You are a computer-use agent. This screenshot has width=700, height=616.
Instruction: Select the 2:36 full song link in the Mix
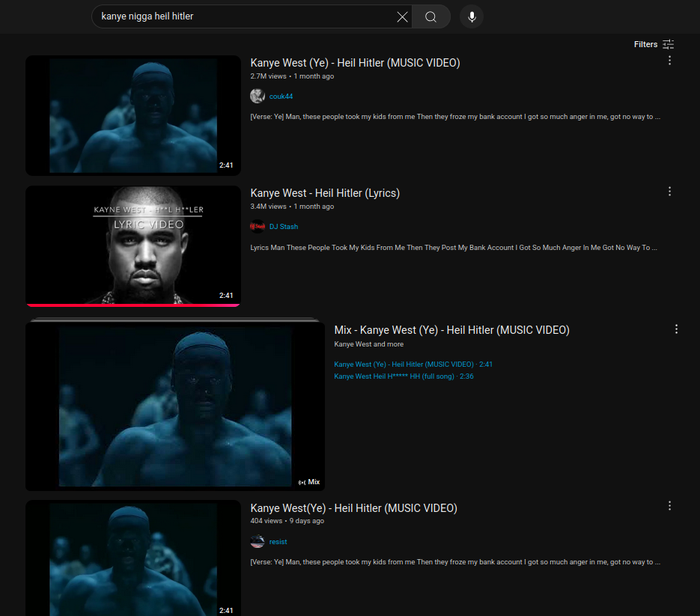pos(404,376)
